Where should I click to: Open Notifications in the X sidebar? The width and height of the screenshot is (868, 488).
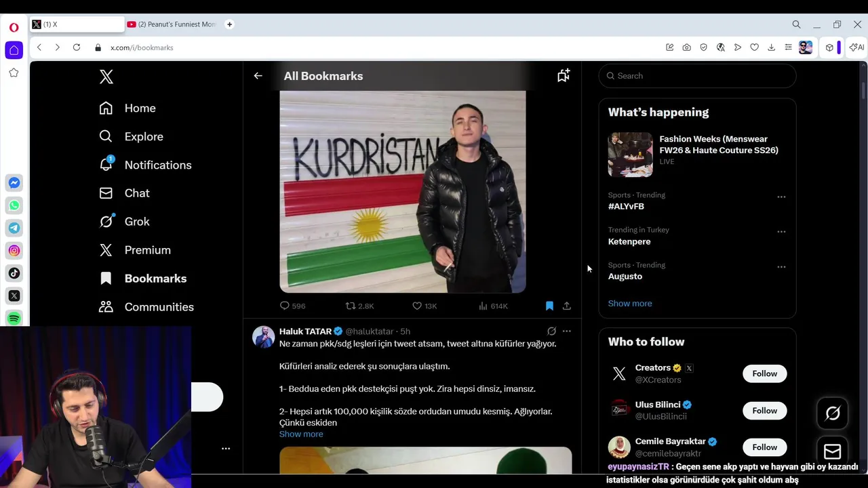pos(145,165)
